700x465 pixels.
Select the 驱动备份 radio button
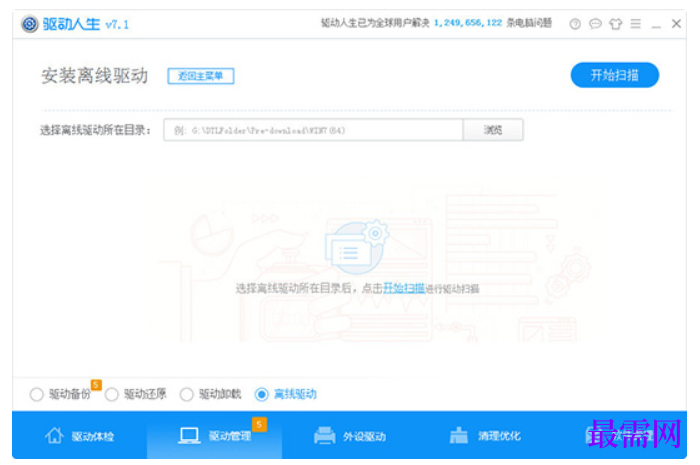[37, 394]
